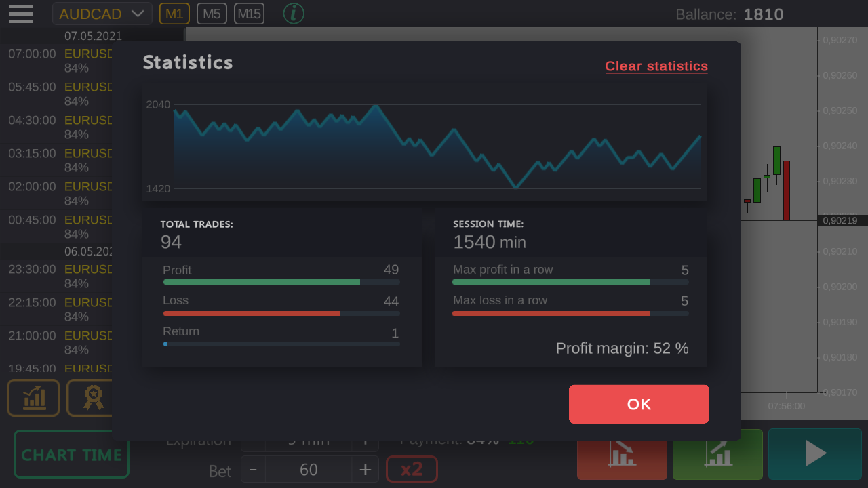This screenshot has width=868, height=488.
Task: Open the CHART TIME panel
Action: point(71,454)
